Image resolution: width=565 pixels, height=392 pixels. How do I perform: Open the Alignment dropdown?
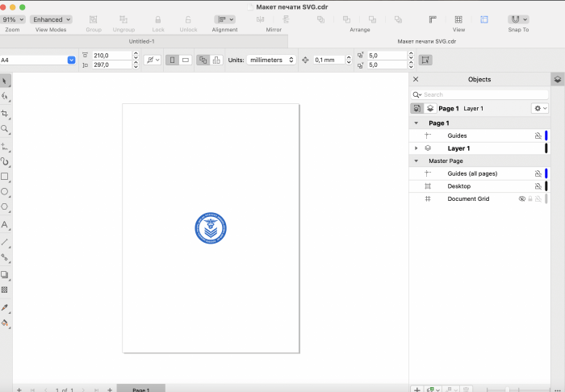click(225, 19)
